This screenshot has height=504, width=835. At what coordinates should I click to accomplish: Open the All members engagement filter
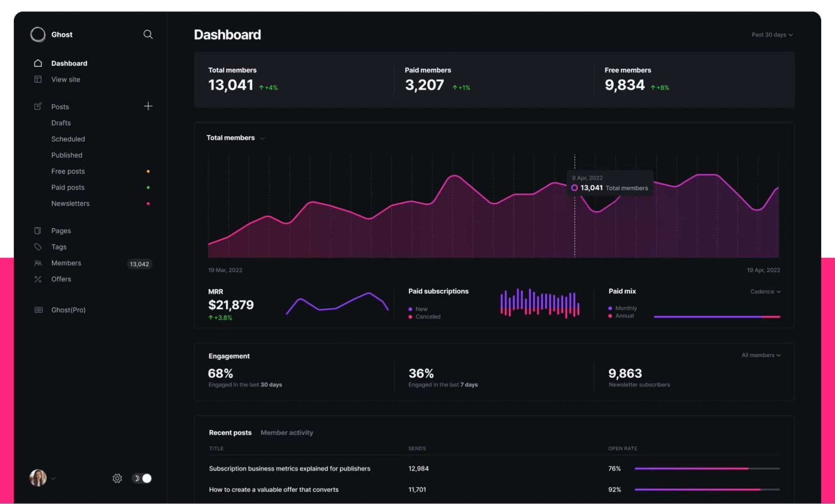pos(761,355)
